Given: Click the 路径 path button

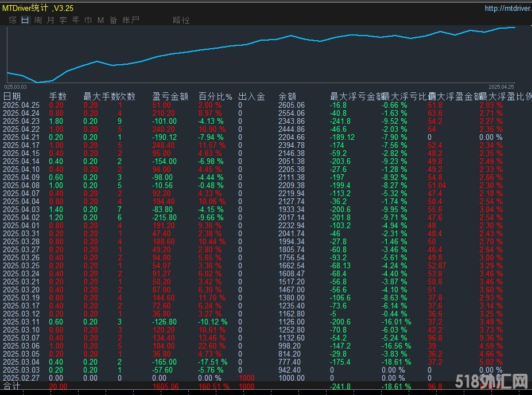Looking at the screenshot, I should [x=181, y=20].
